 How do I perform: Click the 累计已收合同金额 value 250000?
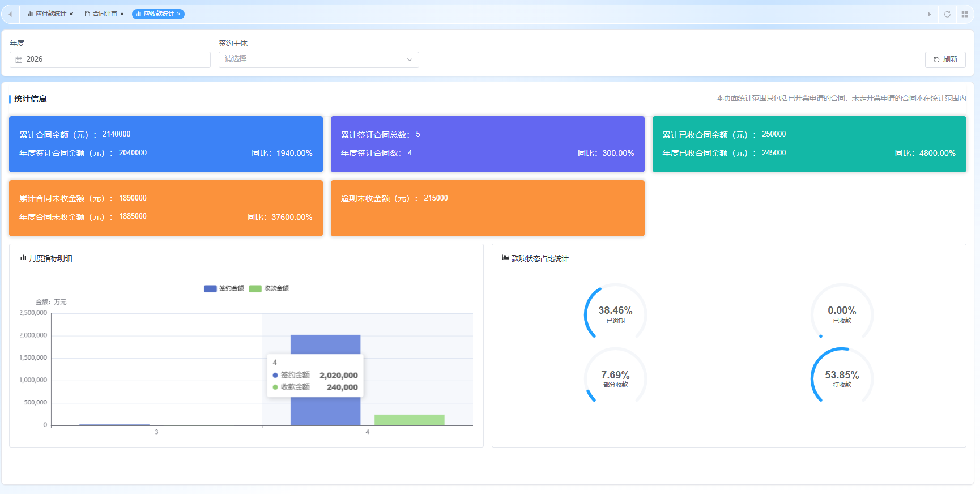point(774,134)
